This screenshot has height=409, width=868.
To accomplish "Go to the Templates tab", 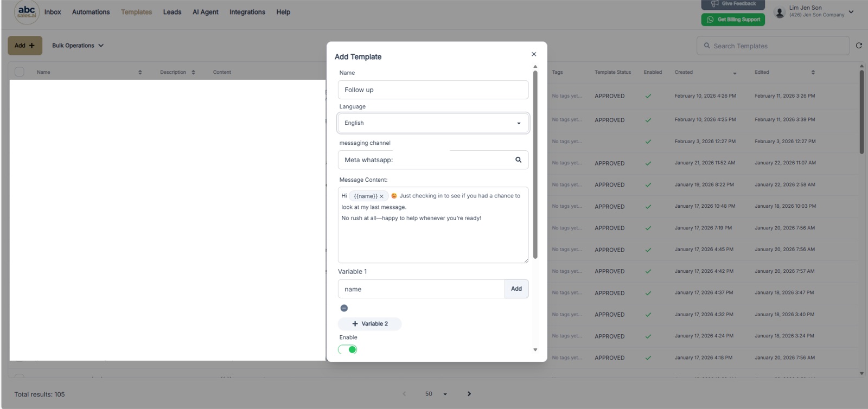I will click(x=136, y=12).
